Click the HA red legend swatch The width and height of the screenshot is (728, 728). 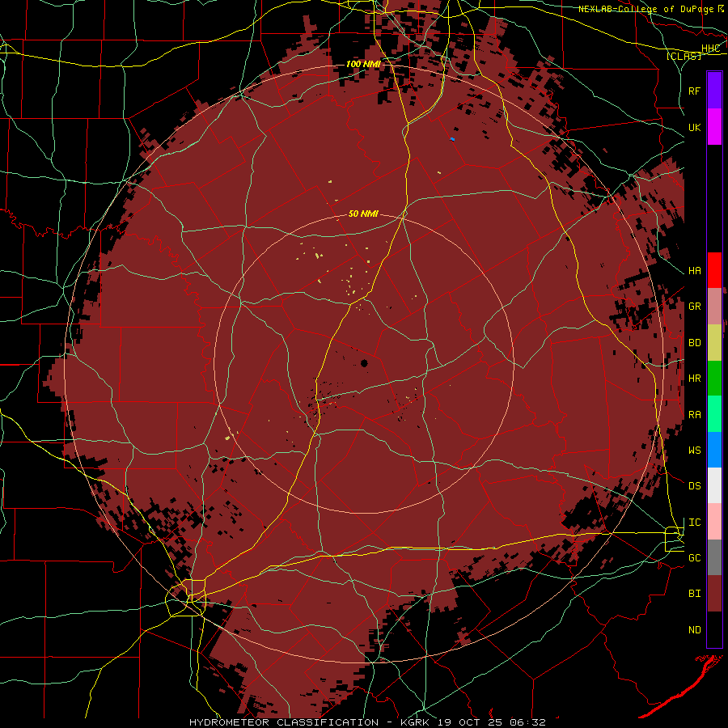click(x=714, y=270)
